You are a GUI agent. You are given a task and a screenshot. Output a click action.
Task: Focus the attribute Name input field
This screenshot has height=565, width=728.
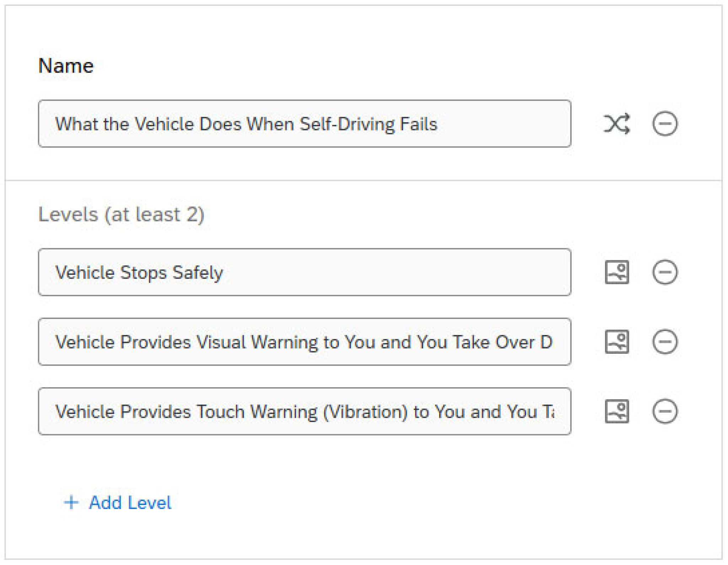click(x=304, y=124)
